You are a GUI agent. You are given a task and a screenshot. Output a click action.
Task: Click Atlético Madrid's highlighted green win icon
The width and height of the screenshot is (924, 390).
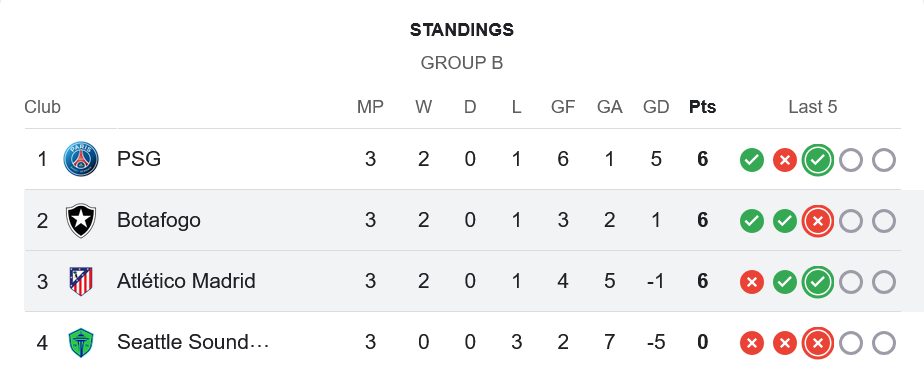[x=818, y=282]
